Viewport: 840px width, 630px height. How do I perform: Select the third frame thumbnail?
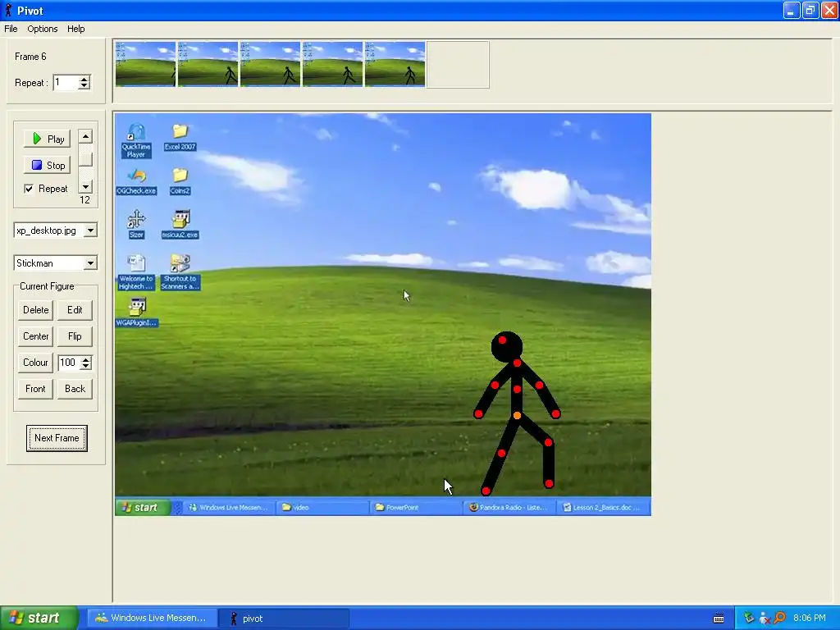(x=270, y=64)
